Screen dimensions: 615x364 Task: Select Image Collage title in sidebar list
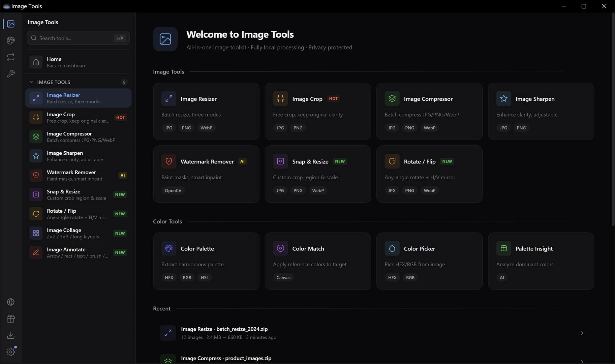click(64, 230)
